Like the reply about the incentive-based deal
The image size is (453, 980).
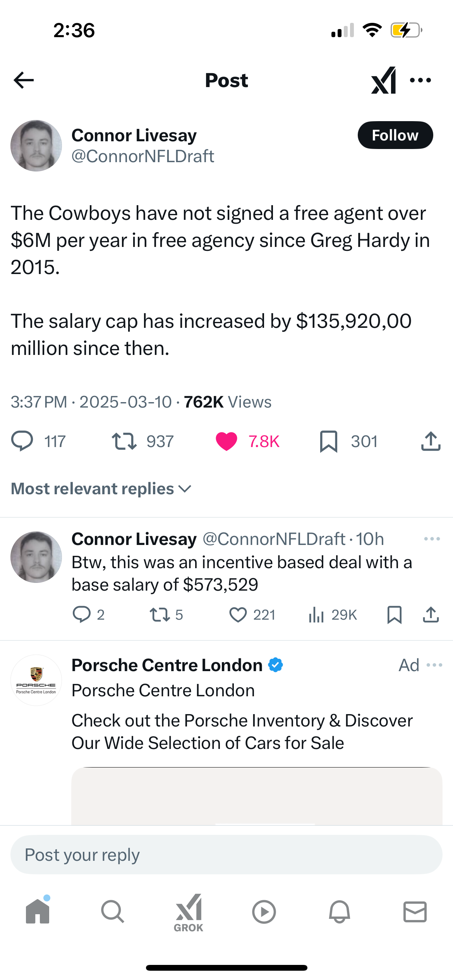click(x=238, y=615)
